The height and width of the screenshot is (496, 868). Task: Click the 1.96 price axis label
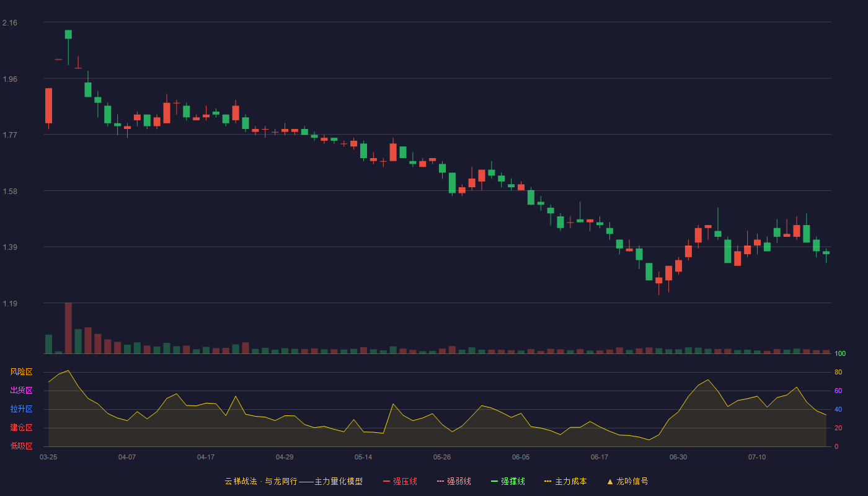10,79
